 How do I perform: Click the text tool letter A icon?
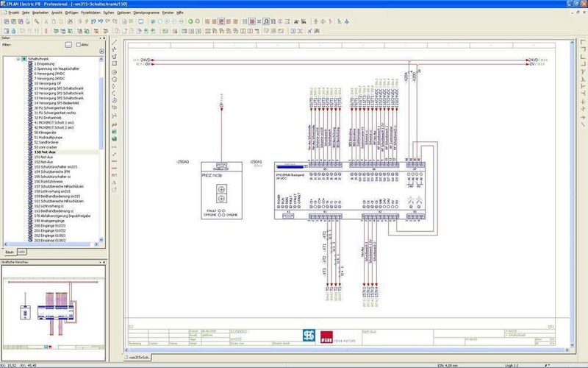click(115, 183)
